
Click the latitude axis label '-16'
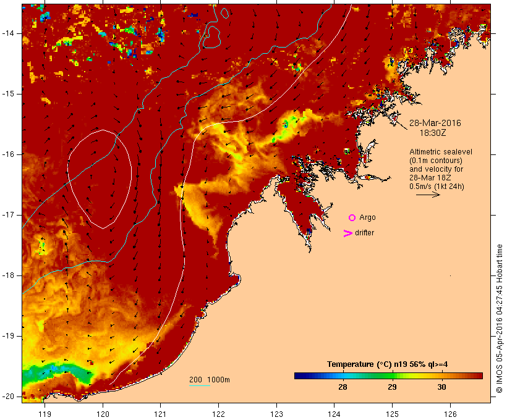pos(7,154)
